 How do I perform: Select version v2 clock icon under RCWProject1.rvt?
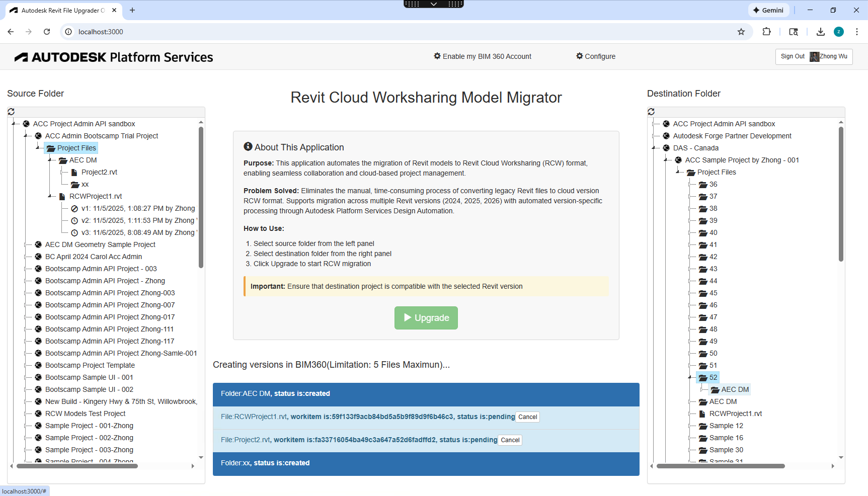click(x=73, y=220)
